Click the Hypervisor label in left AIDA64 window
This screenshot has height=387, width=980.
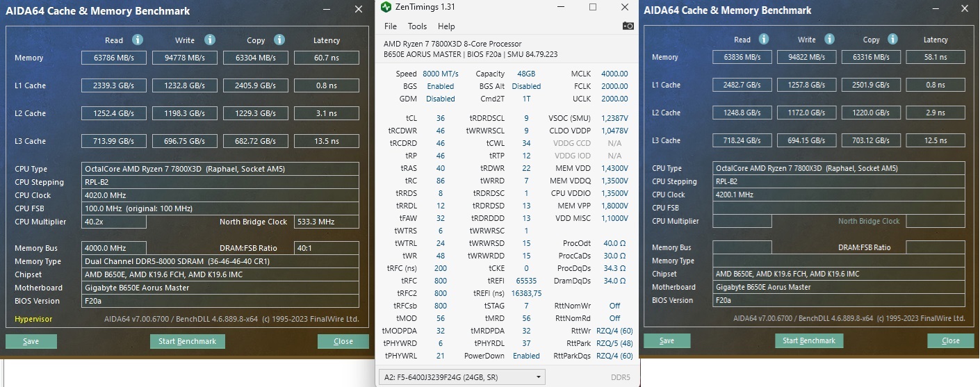(x=33, y=320)
